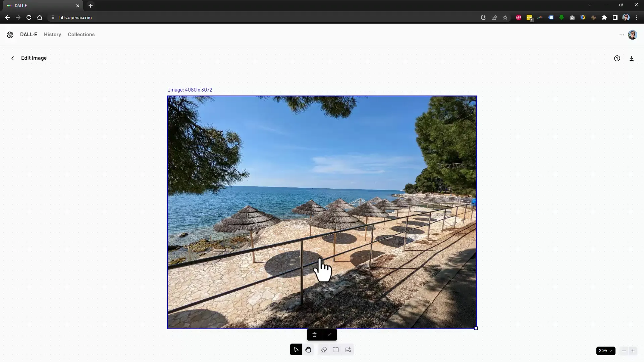This screenshot has height=362, width=644.
Task: Click the DALL-E home logo
Action: (x=10, y=35)
